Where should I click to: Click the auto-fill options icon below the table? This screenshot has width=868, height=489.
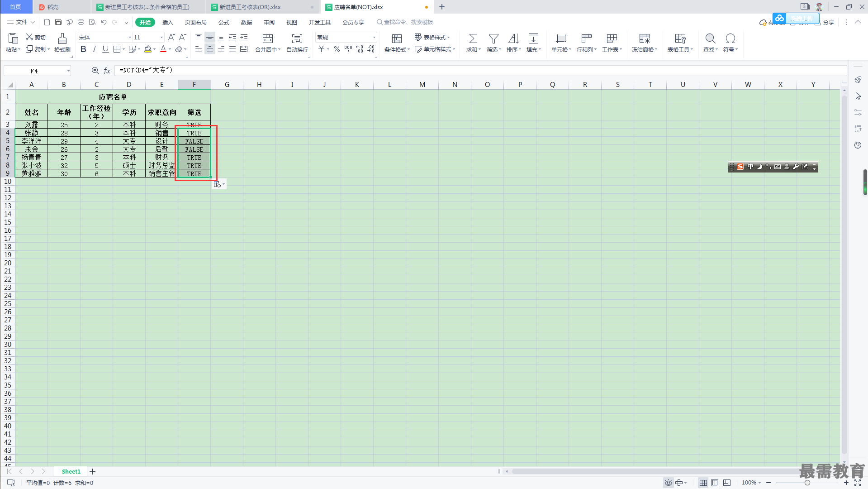point(218,184)
